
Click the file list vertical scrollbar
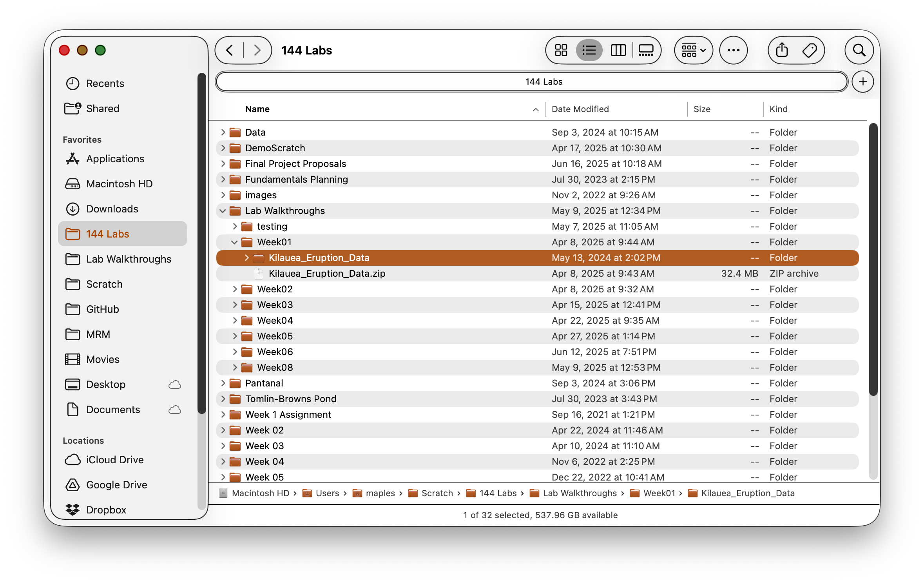tap(873, 259)
